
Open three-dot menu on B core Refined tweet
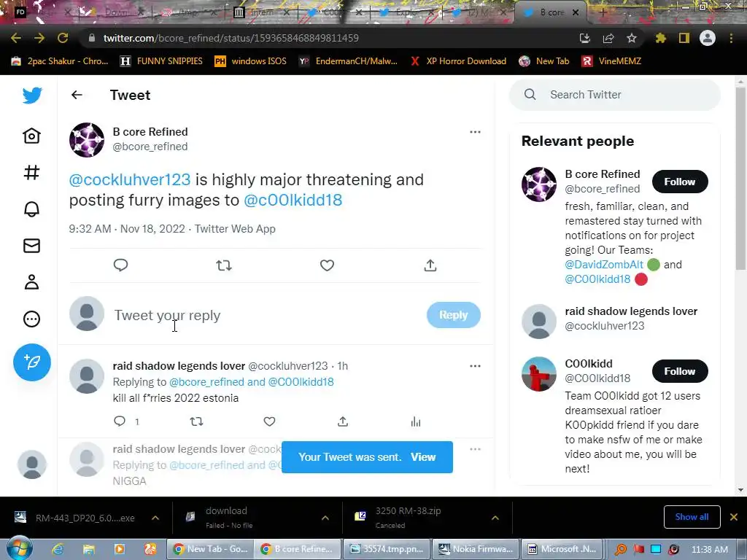pos(475,132)
